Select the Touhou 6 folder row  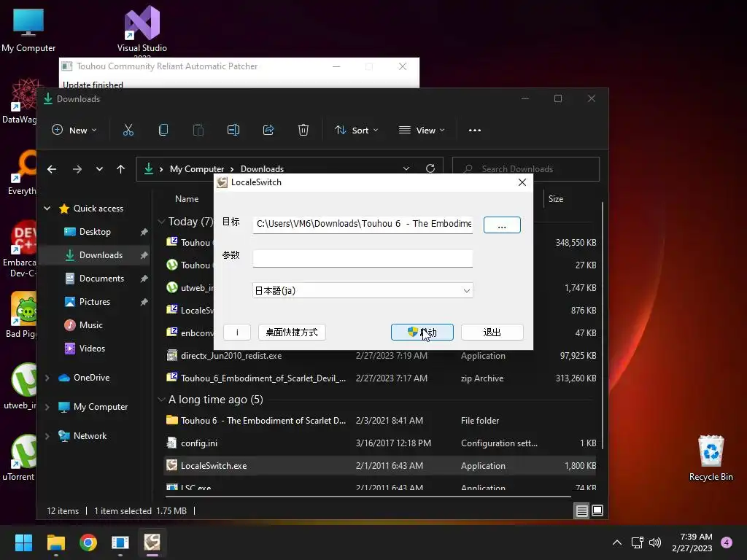pyautogui.click(x=381, y=421)
